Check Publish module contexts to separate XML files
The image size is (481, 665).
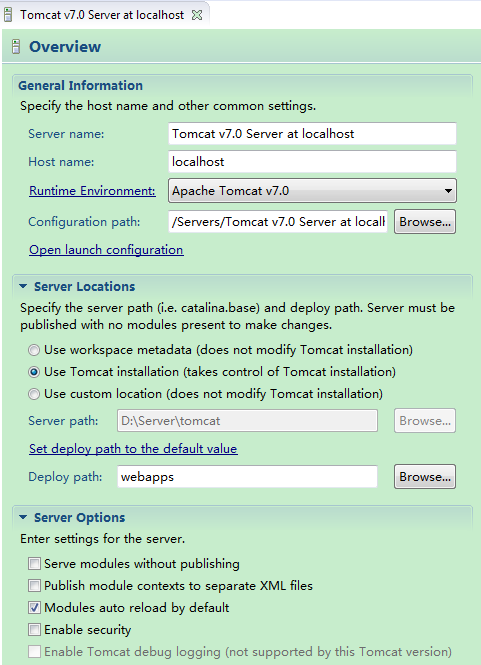(34, 586)
